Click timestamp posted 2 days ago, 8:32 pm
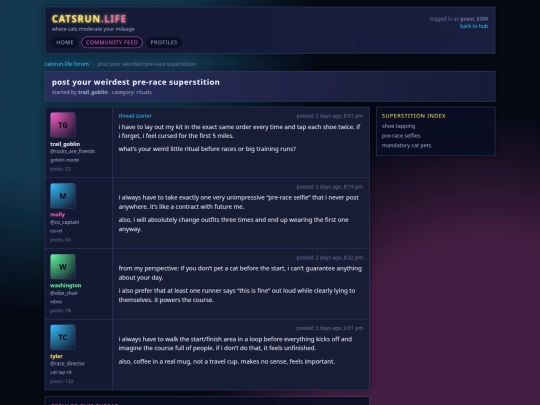The width and height of the screenshot is (540, 405). click(330, 258)
